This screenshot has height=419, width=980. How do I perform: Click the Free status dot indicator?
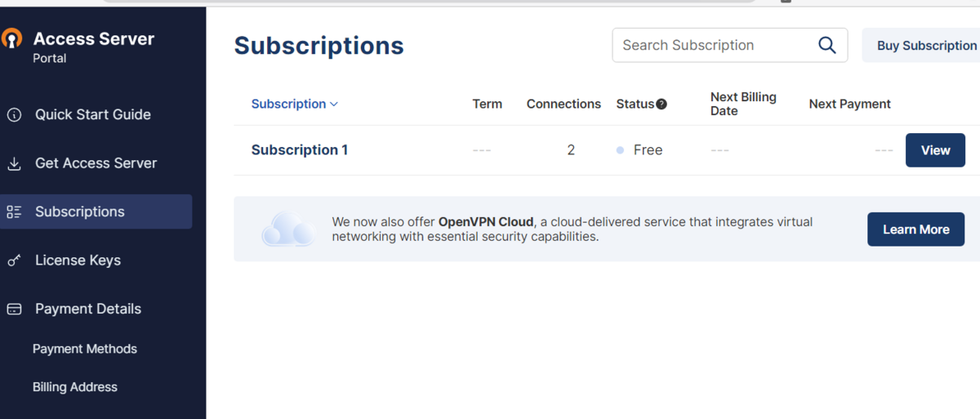point(621,150)
